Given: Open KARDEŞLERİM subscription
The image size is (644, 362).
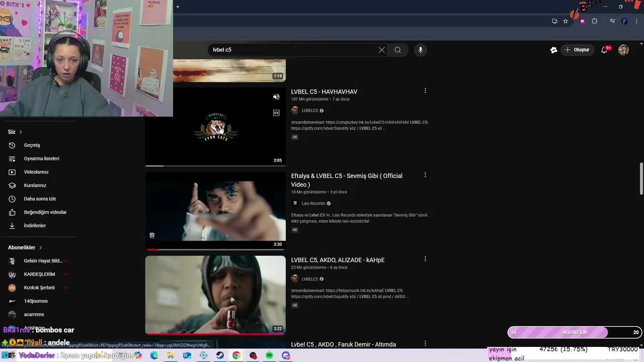Looking at the screenshot, I should tap(39, 274).
